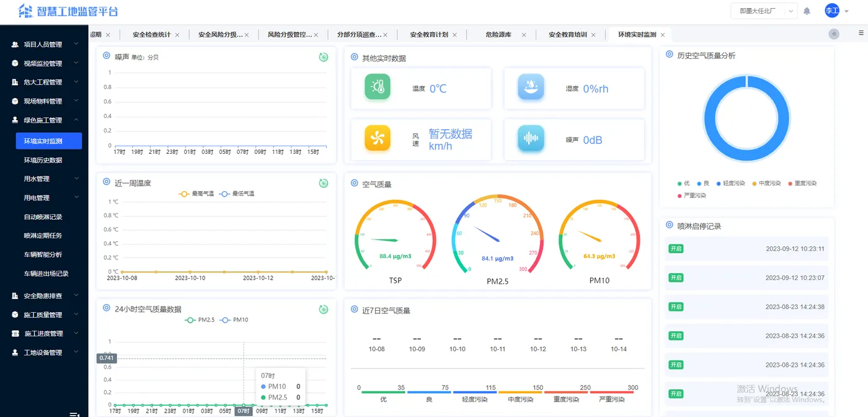868x417 pixels.
Task: Close the 安全检查统计 tab
Action: point(177,35)
